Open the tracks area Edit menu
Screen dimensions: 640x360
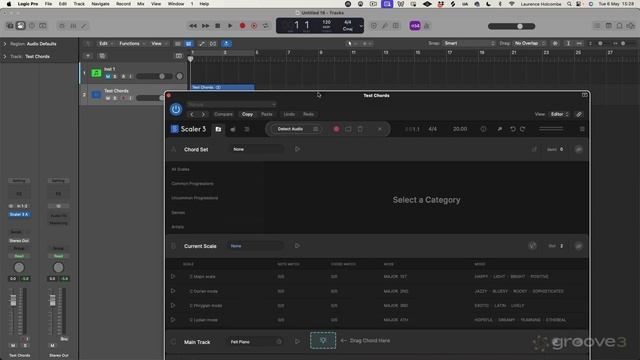105,44
